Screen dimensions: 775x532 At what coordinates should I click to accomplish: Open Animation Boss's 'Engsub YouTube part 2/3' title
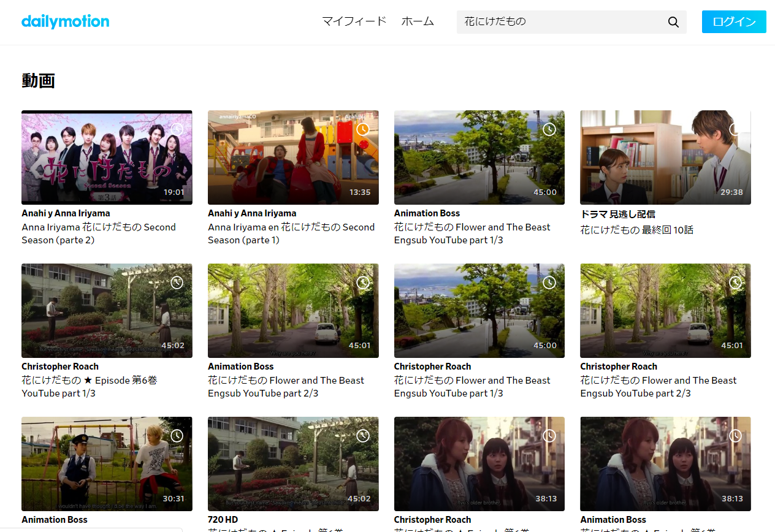(286, 387)
